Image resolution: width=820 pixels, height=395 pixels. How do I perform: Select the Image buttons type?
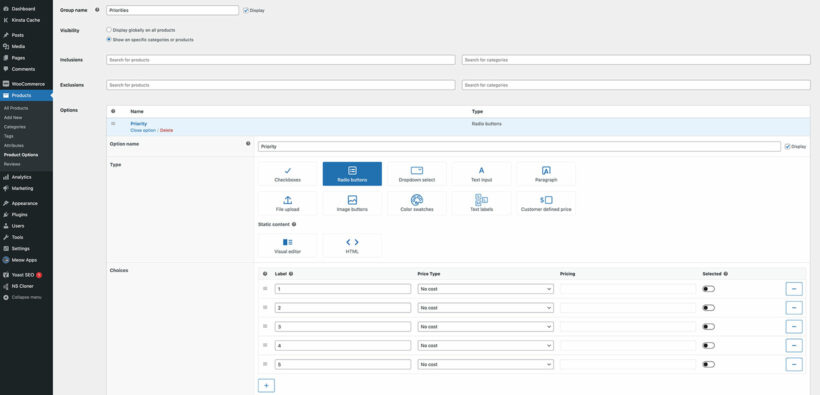352,203
